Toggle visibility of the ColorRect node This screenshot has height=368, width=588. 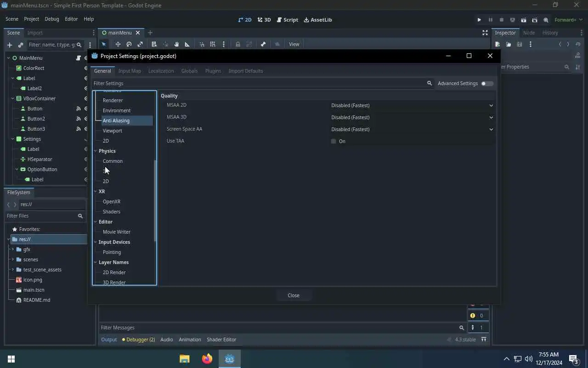[x=86, y=68]
